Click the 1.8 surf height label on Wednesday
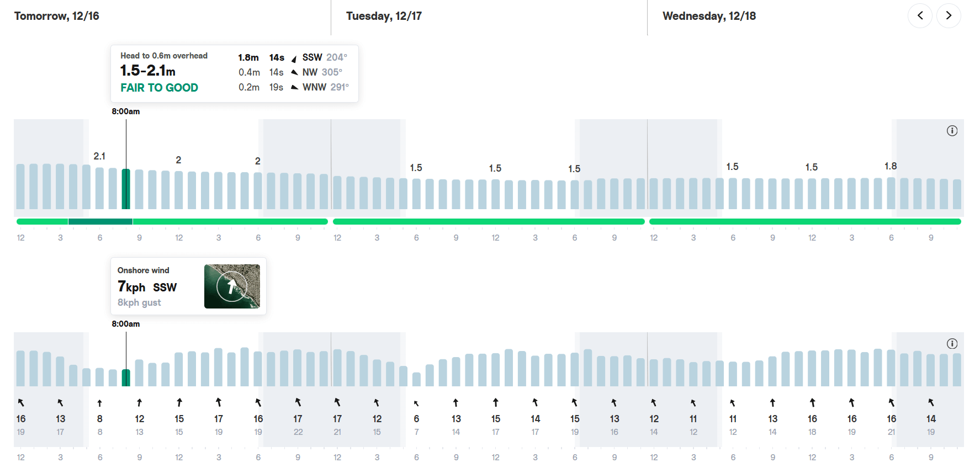Screen dimensions: 980x468 pos(891,166)
